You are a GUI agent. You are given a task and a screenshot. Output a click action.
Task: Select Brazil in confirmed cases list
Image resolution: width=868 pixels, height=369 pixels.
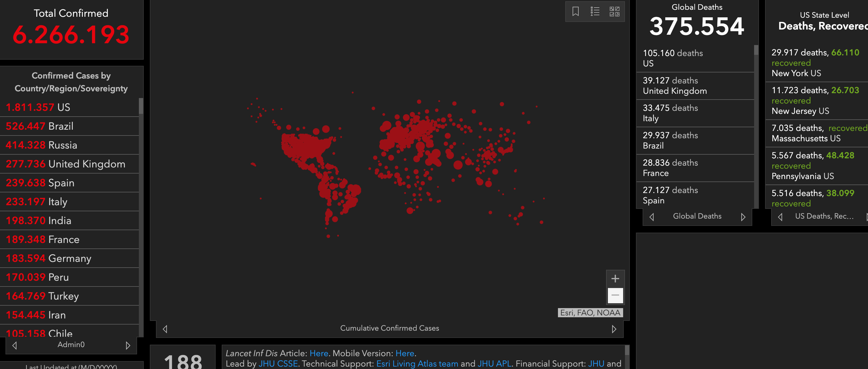point(61,126)
